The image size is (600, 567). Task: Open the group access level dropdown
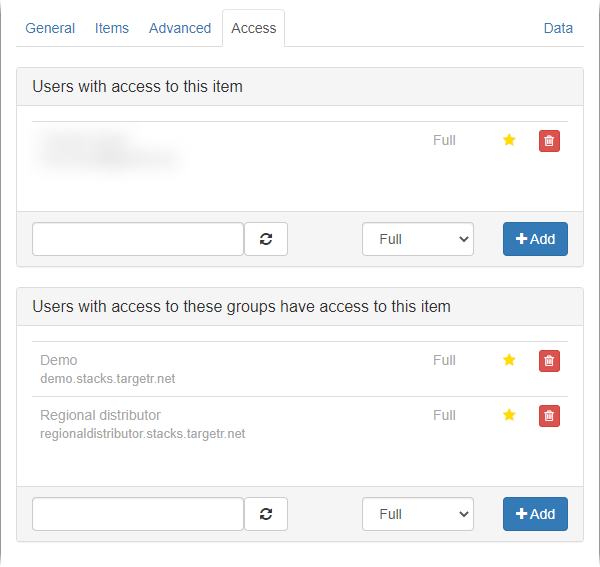(418, 514)
